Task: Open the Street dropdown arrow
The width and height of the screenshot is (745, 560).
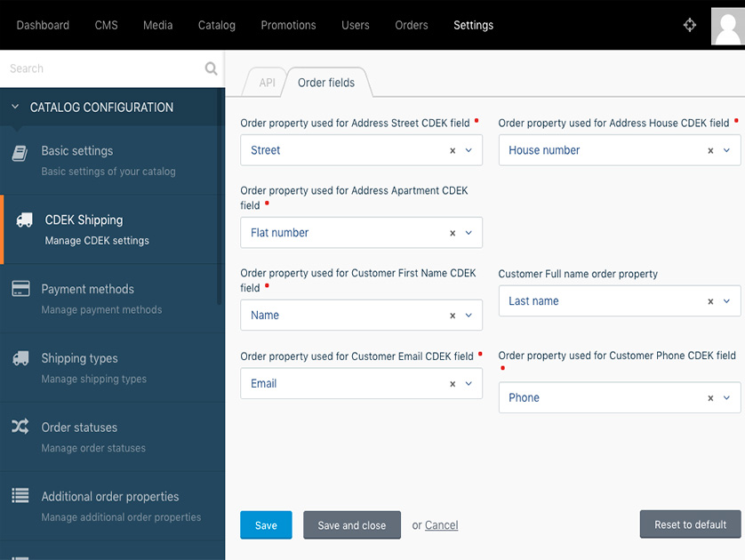Action: (x=469, y=150)
